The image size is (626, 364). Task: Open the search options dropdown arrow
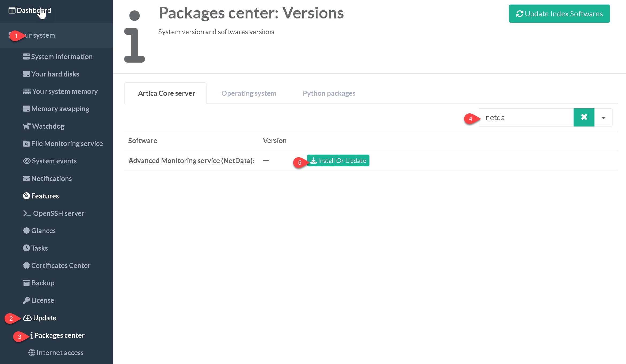(603, 118)
